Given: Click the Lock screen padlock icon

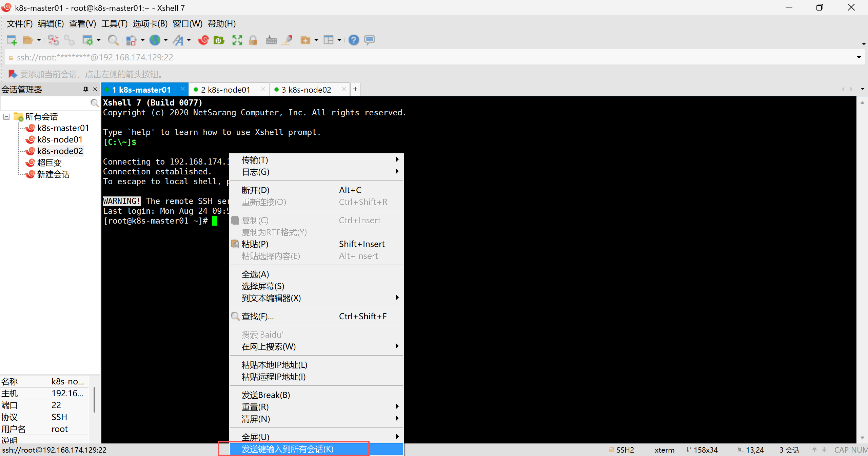Looking at the screenshot, I should [253, 40].
